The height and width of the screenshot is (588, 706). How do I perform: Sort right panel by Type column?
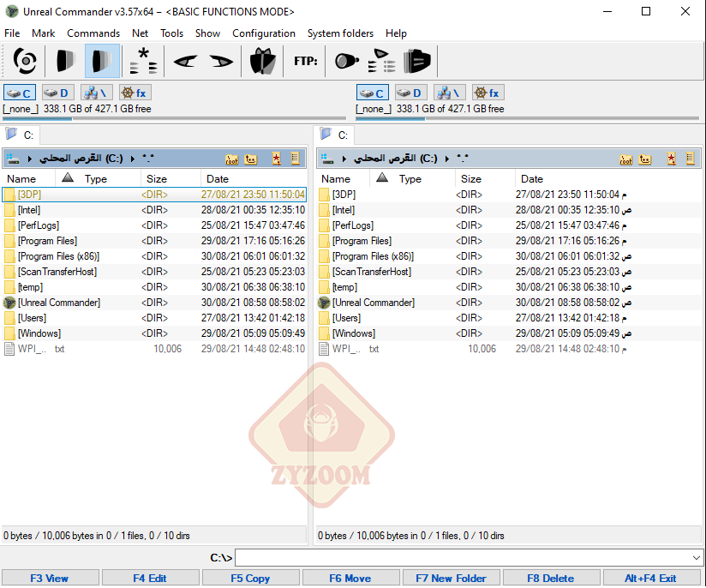point(410,179)
